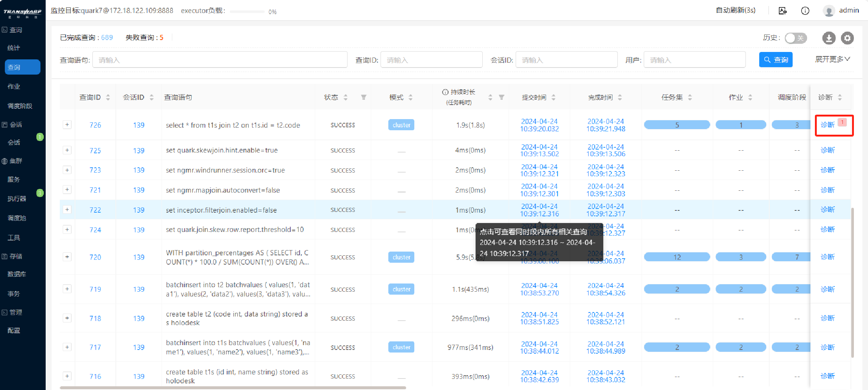868x390 pixels.
Task: Sort table by 状态 column arrows
Action: (346, 97)
